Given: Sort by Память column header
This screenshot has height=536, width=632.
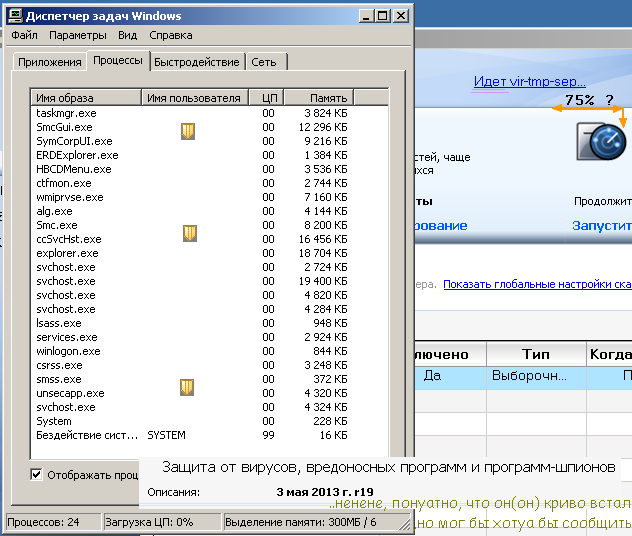Looking at the screenshot, I should [319, 98].
